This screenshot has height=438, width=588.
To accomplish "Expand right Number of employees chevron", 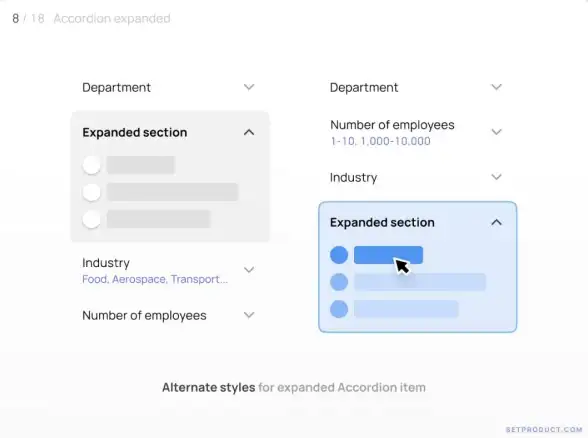I will [496, 132].
